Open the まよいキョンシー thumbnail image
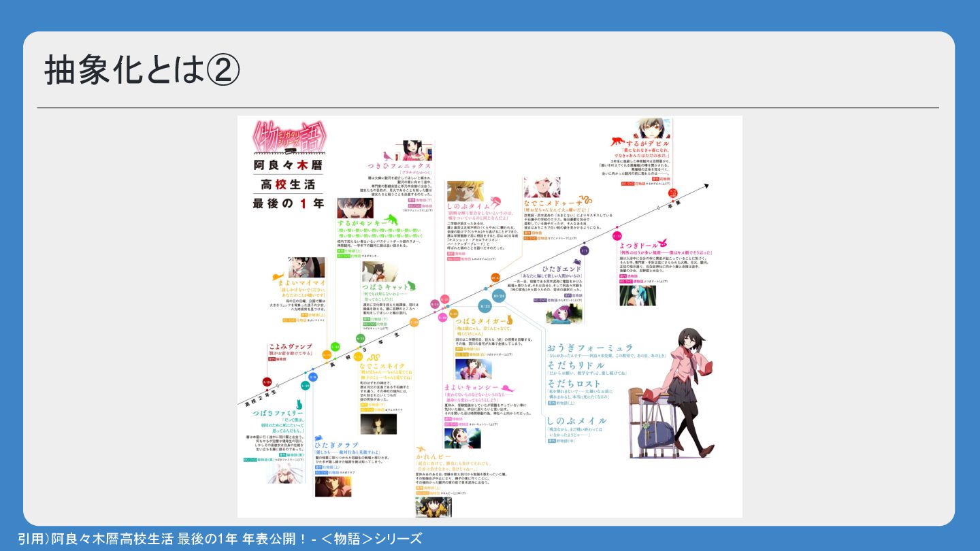The width and height of the screenshot is (980, 551). coord(463,438)
